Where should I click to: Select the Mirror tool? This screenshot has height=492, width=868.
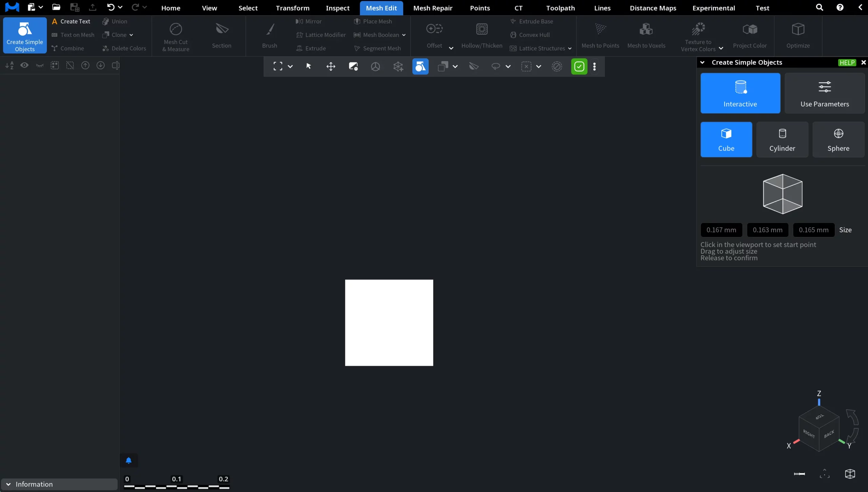[x=308, y=21]
